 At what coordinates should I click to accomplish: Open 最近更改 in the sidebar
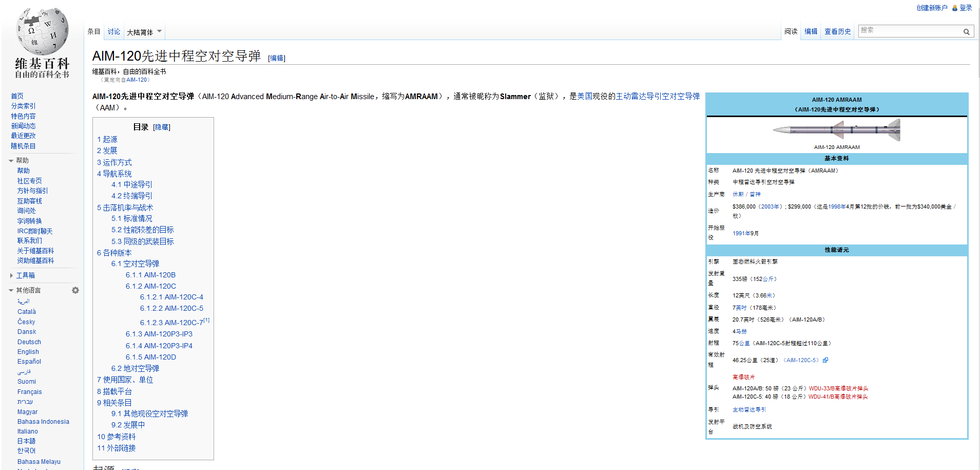(23, 136)
